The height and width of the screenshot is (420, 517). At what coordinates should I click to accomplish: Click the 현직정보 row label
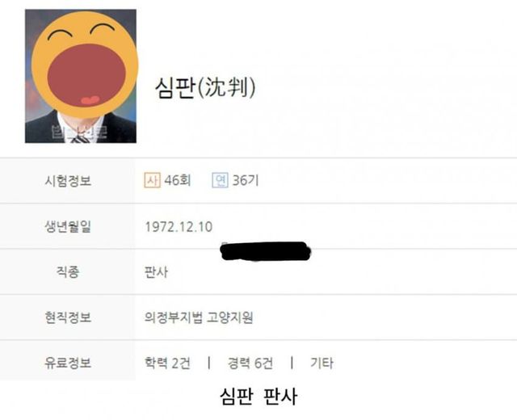[x=68, y=317]
